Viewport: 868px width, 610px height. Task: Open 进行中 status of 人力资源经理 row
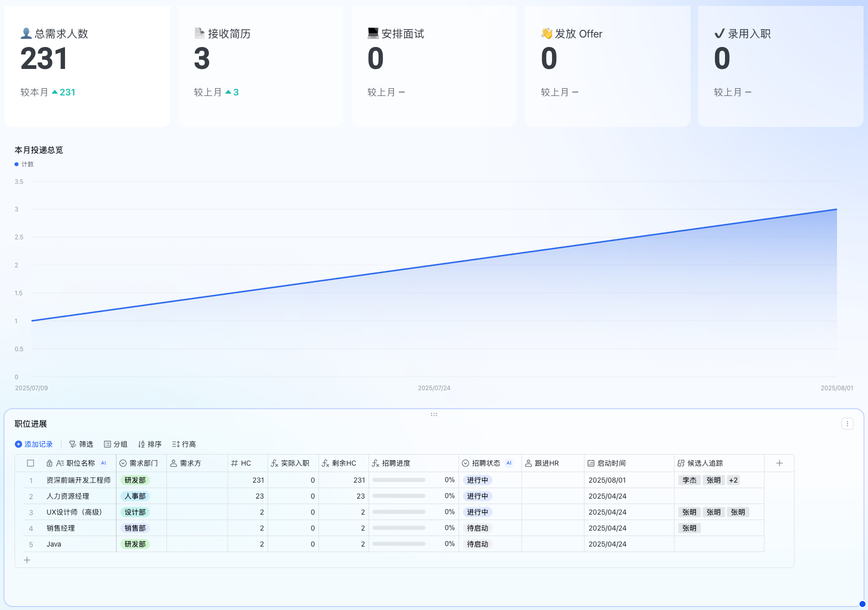(477, 496)
